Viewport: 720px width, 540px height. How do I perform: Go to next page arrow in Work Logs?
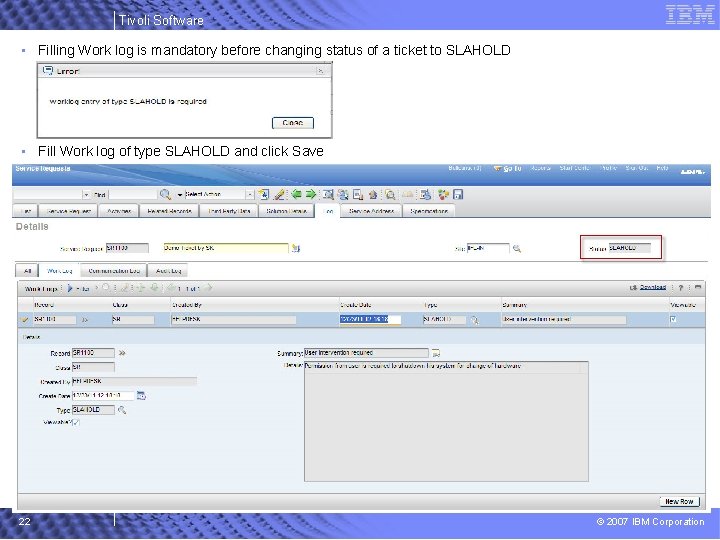click(208, 288)
